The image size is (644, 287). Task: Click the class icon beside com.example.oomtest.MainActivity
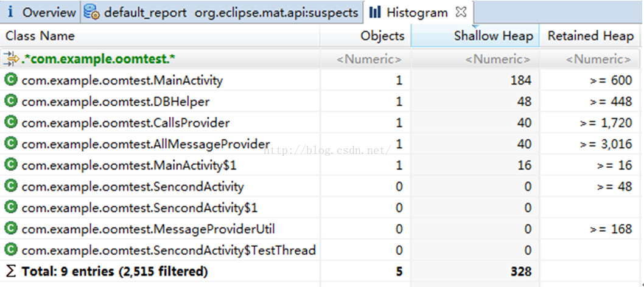[10, 80]
